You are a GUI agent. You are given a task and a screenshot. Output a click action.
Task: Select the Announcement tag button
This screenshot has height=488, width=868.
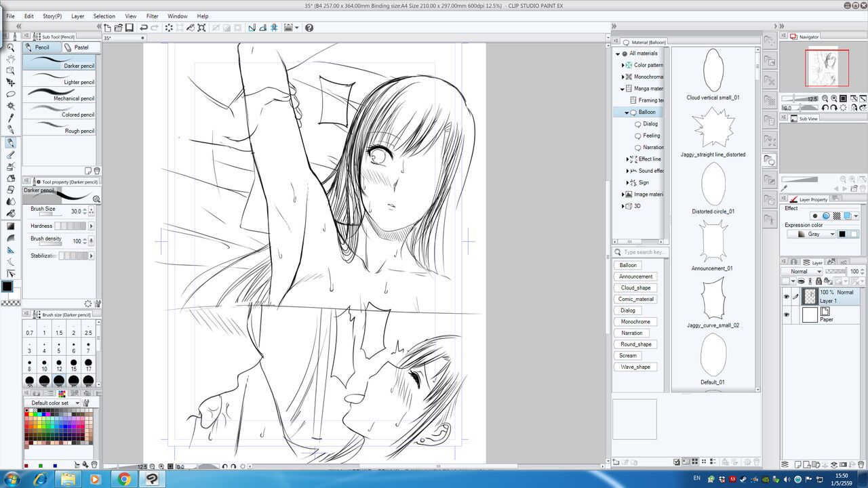[x=635, y=277]
